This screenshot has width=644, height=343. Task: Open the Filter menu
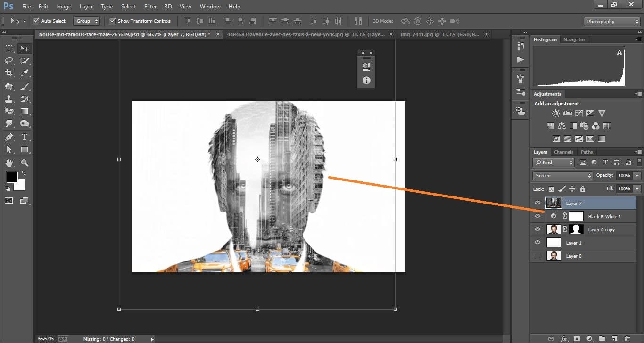click(x=150, y=6)
